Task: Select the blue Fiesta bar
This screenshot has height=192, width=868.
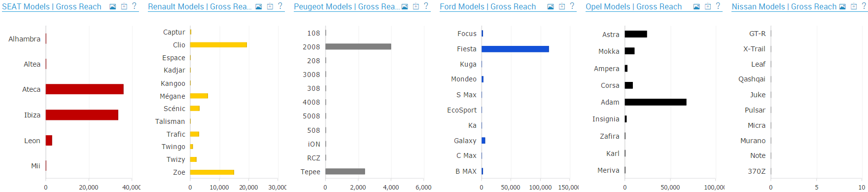Action: click(x=515, y=49)
